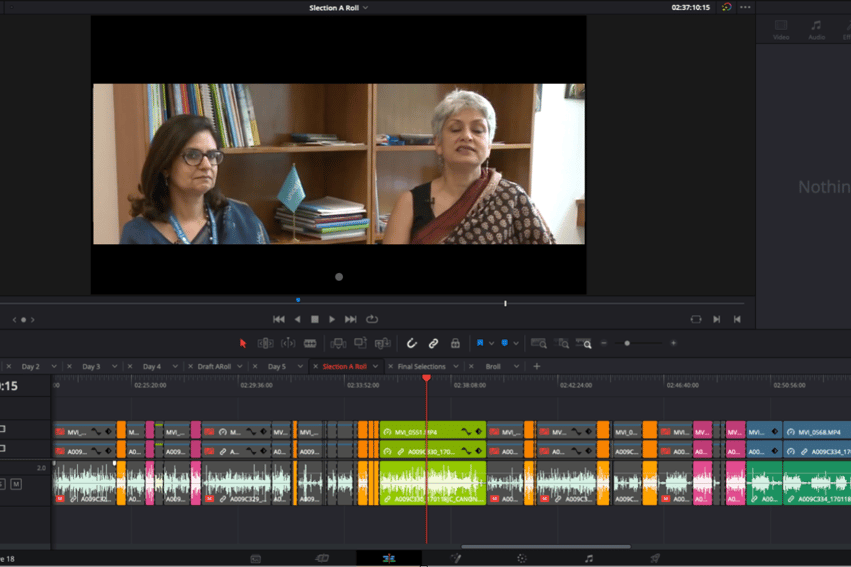Click Full Extent Zoom icon
This screenshot has height=567, width=851.
[x=538, y=343]
